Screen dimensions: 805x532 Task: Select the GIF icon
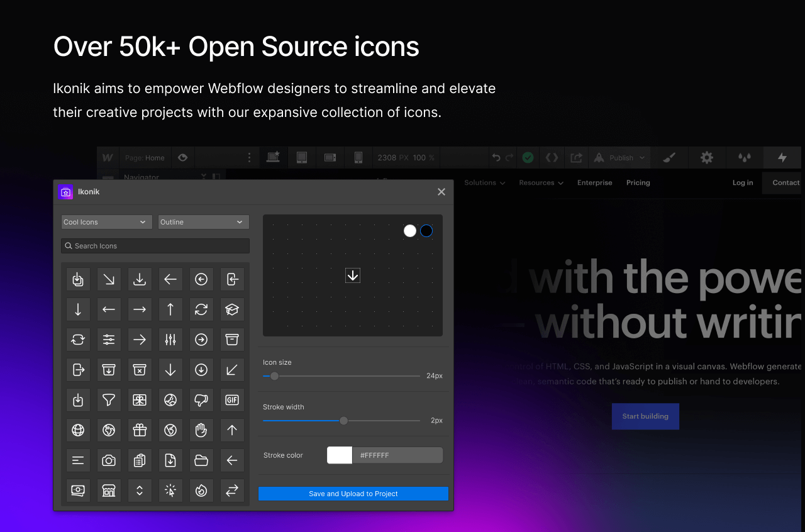(232, 400)
